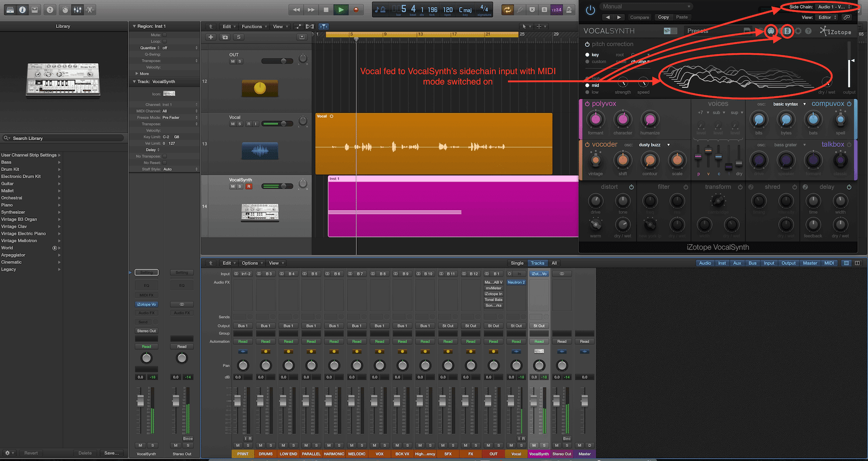The height and width of the screenshot is (461, 868).
Task: Start playback with the green Play button
Action: coord(341,9)
